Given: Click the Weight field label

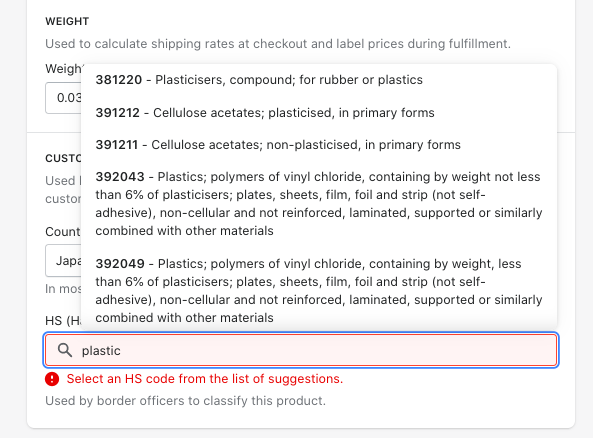Looking at the screenshot, I should [63, 69].
